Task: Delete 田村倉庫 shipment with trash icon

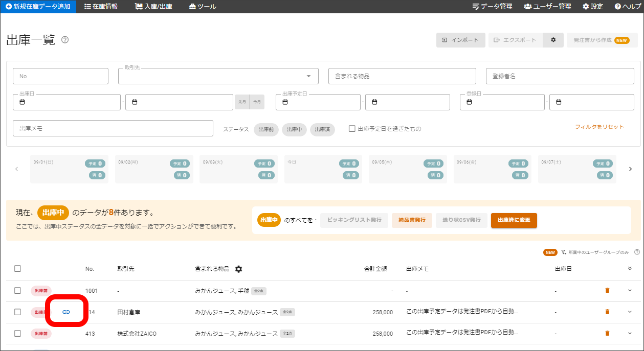Action: coord(607,312)
